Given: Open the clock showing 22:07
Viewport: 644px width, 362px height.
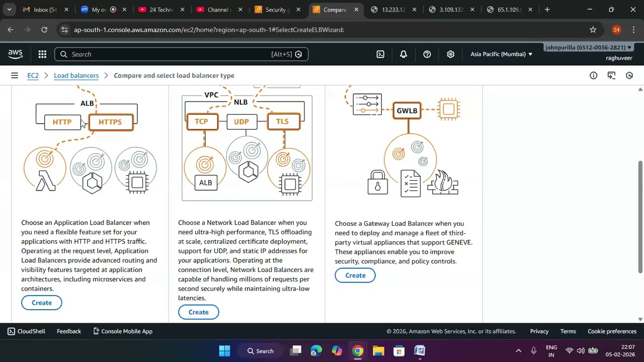Looking at the screenshot, I should 620,351.
